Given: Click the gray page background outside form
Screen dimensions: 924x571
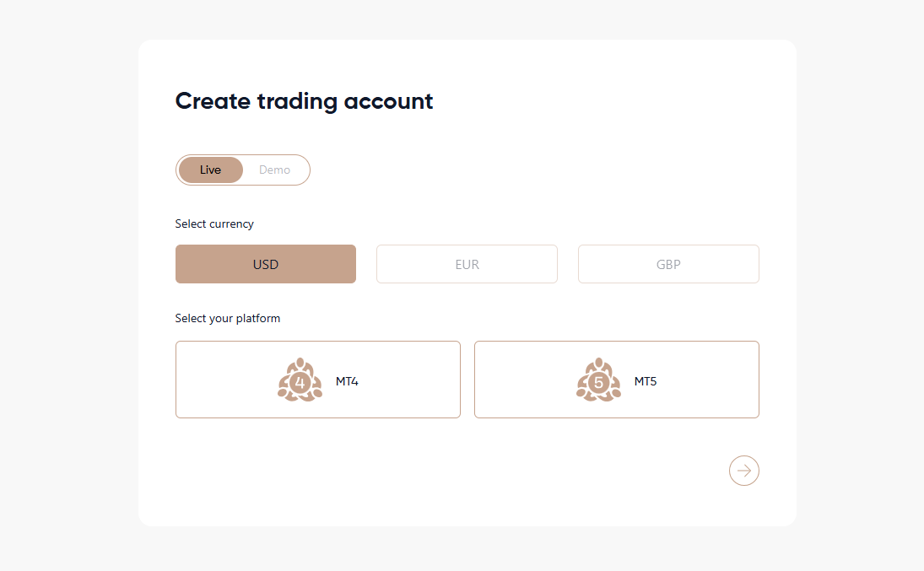Looking at the screenshot, I should pyautogui.click(x=68, y=287).
